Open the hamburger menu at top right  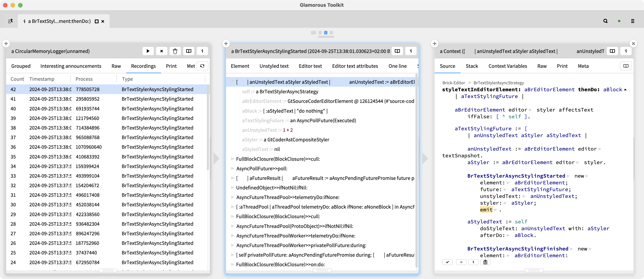(x=633, y=21)
